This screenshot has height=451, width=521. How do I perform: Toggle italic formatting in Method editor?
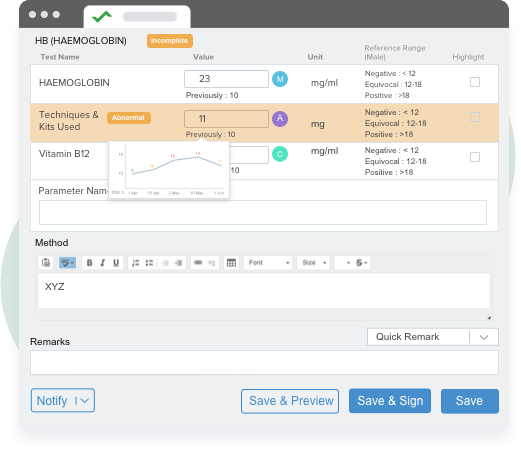tap(103, 263)
